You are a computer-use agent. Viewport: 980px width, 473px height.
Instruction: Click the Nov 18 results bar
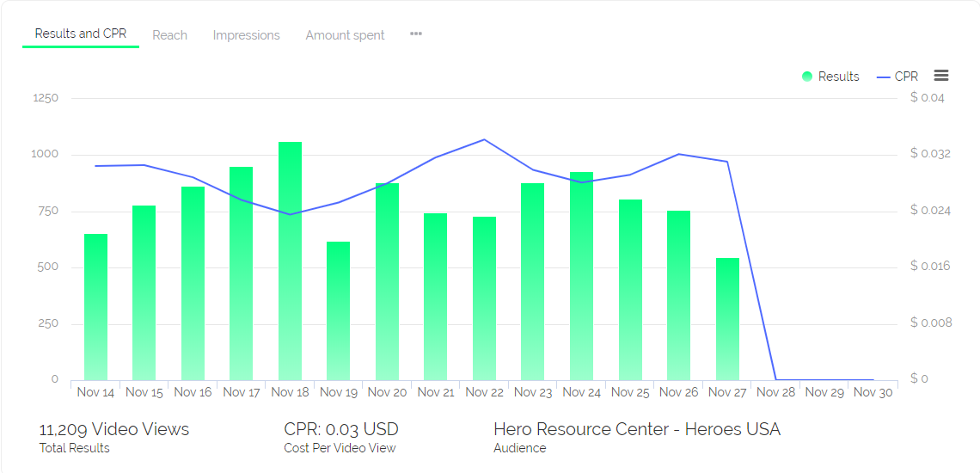[290, 261]
